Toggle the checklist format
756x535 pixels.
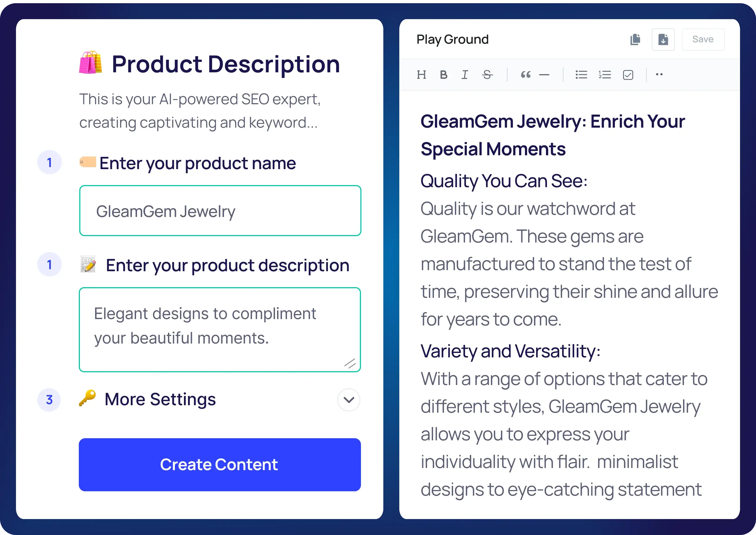pyautogui.click(x=628, y=75)
